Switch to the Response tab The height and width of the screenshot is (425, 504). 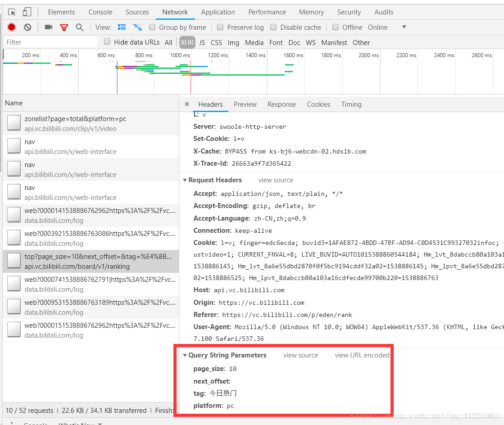(x=282, y=104)
